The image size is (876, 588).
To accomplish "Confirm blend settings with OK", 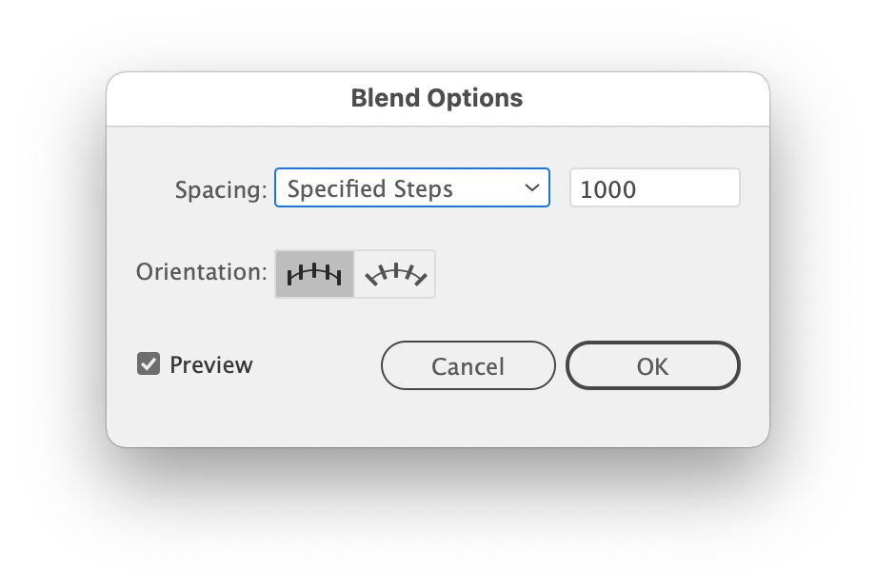I will (x=652, y=366).
